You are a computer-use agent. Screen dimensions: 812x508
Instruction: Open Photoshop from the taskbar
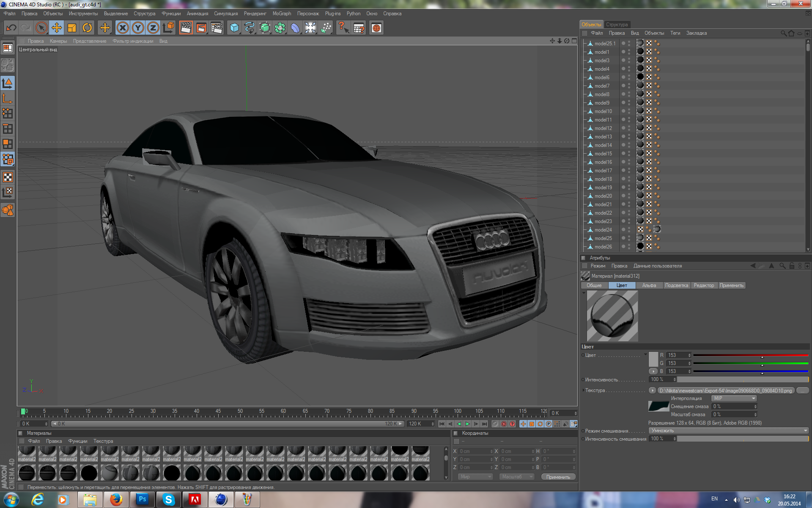(142, 500)
